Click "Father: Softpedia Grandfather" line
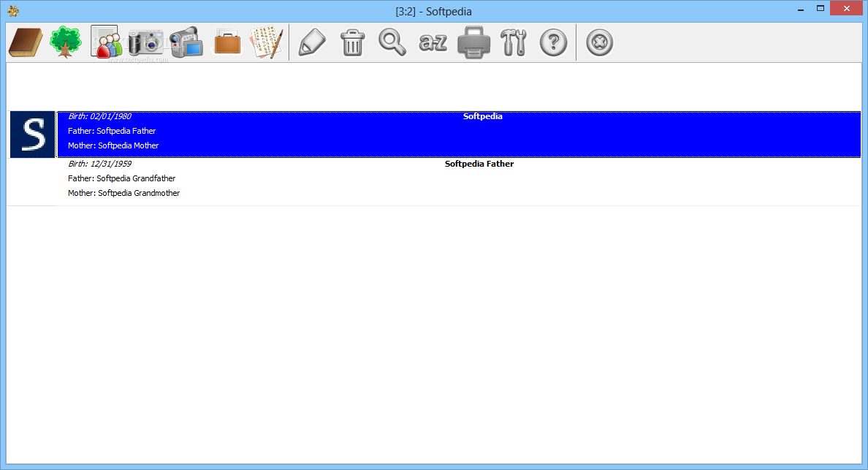 [x=122, y=179]
